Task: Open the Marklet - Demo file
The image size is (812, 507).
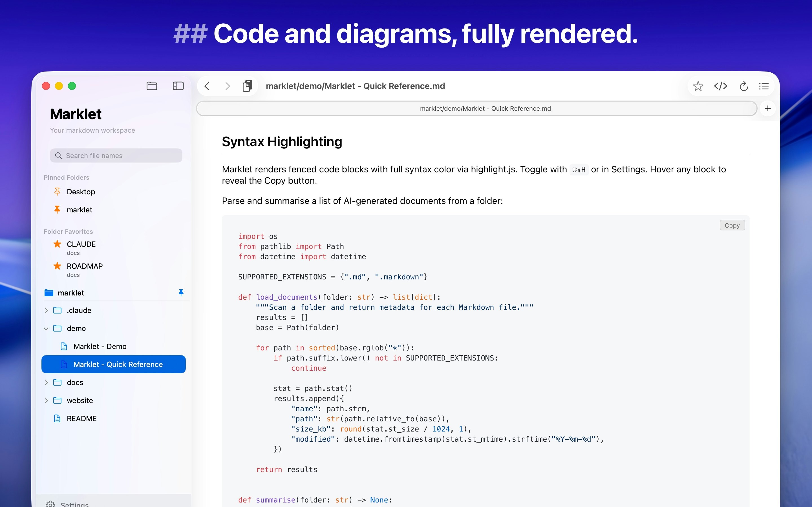Action: pyautogui.click(x=100, y=346)
